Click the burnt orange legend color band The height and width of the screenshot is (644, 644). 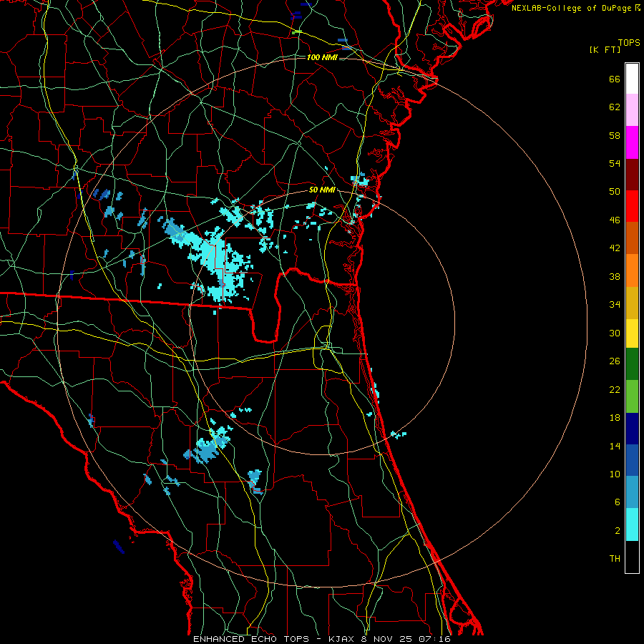(632, 238)
